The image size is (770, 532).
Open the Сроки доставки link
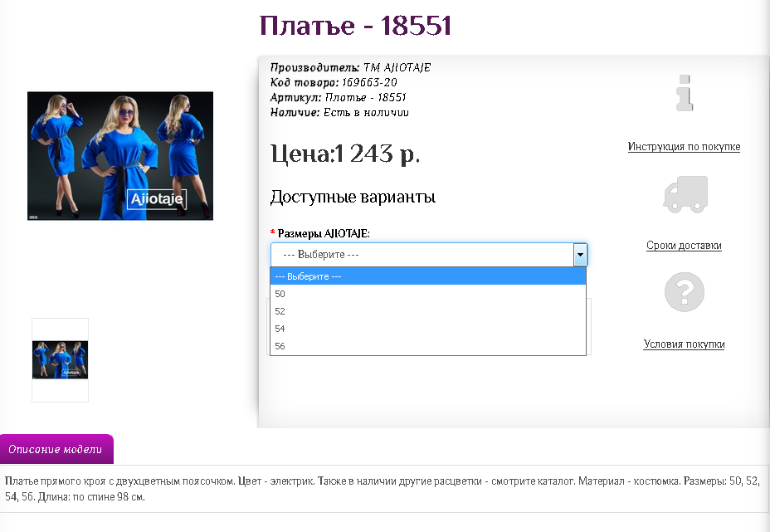tap(684, 245)
